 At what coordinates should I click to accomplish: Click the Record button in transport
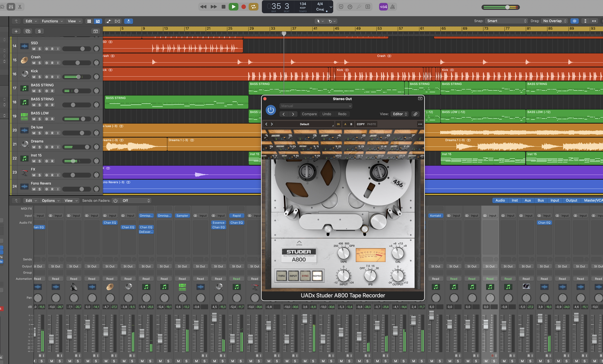pos(243,7)
